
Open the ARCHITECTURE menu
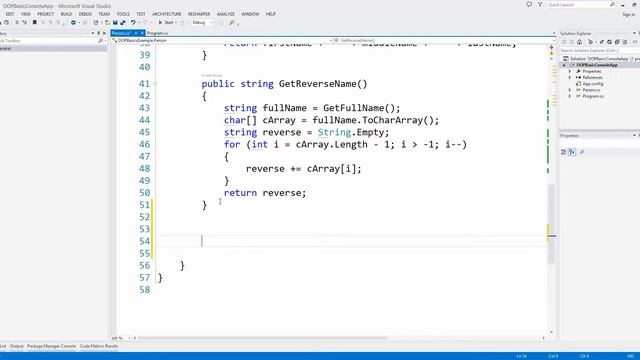pyautogui.click(x=167, y=14)
